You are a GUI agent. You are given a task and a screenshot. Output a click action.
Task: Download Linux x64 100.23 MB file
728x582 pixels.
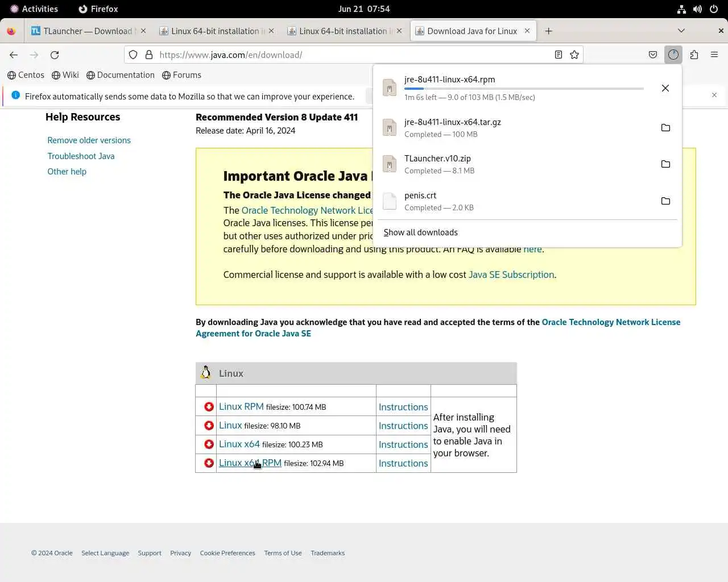coord(239,444)
